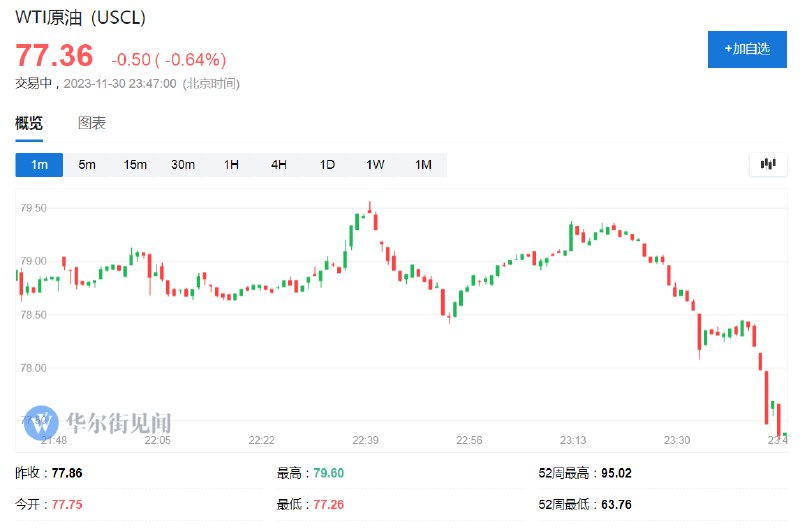Select the 1m timeframe
Image resolution: width=800 pixels, height=529 pixels.
(39, 165)
